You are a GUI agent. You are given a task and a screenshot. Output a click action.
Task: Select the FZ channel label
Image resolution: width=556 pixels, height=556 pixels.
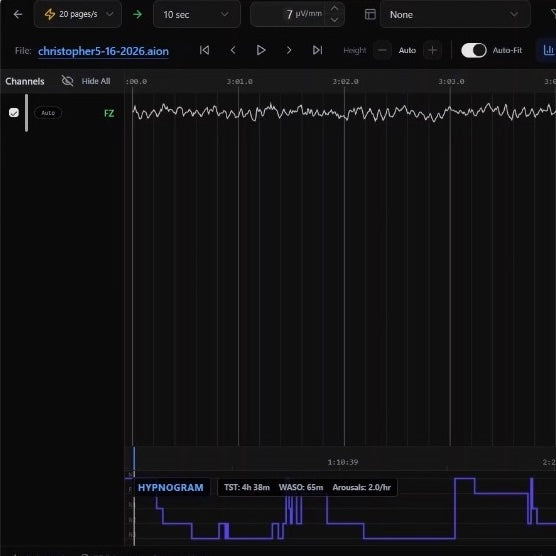(x=109, y=113)
